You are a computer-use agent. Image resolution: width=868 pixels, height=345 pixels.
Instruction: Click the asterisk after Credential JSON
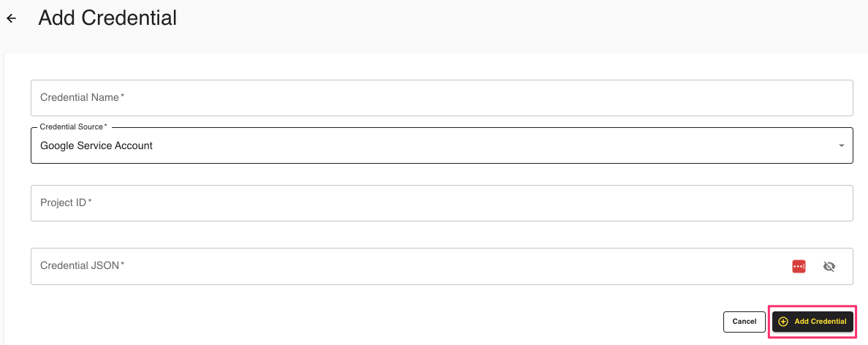123,265
